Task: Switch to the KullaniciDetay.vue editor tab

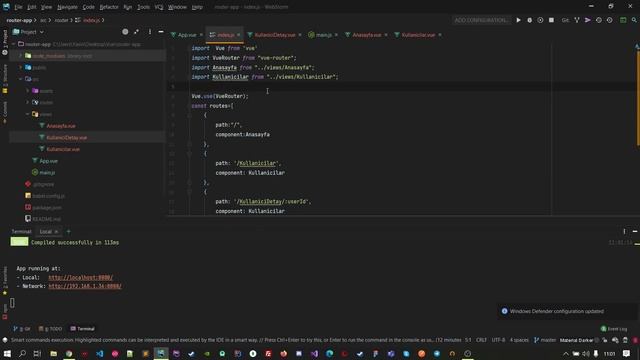Action: tap(274, 35)
